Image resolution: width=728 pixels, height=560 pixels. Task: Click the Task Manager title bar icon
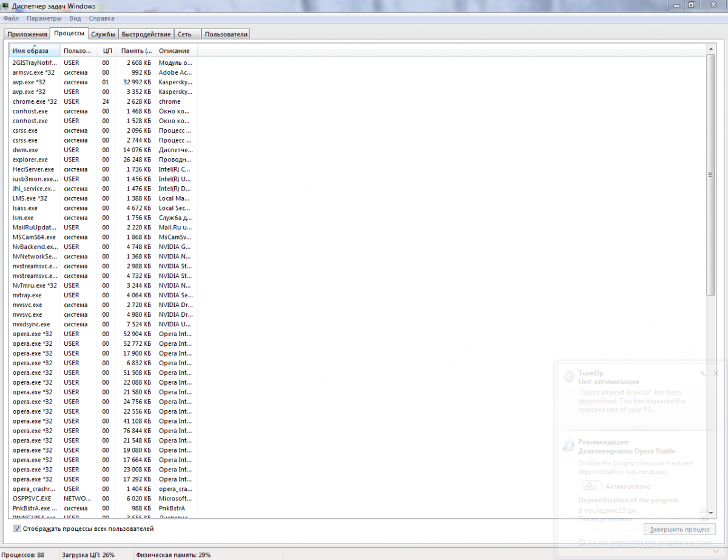point(5,5)
